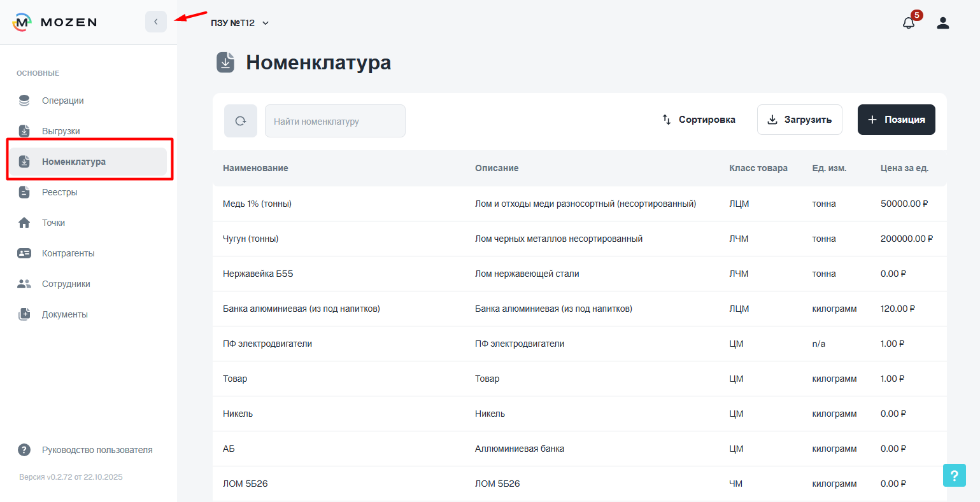Screen dimensions: 980x502
Task: Click the Контрагенты card icon
Action: click(24, 253)
